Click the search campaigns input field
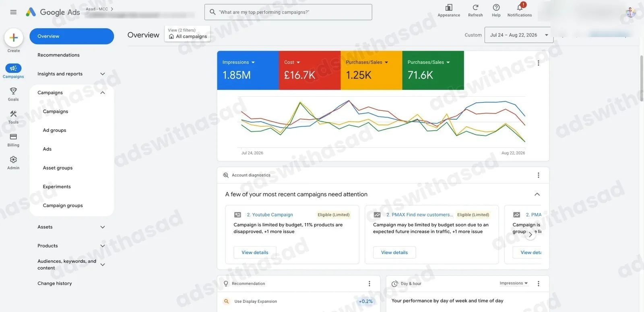644x312 pixels. 288,12
